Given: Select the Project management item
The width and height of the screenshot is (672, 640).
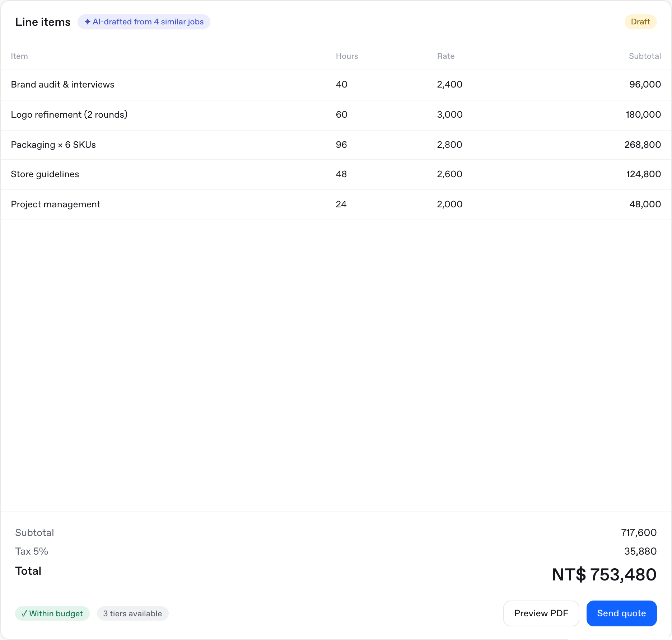Looking at the screenshot, I should (x=56, y=204).
